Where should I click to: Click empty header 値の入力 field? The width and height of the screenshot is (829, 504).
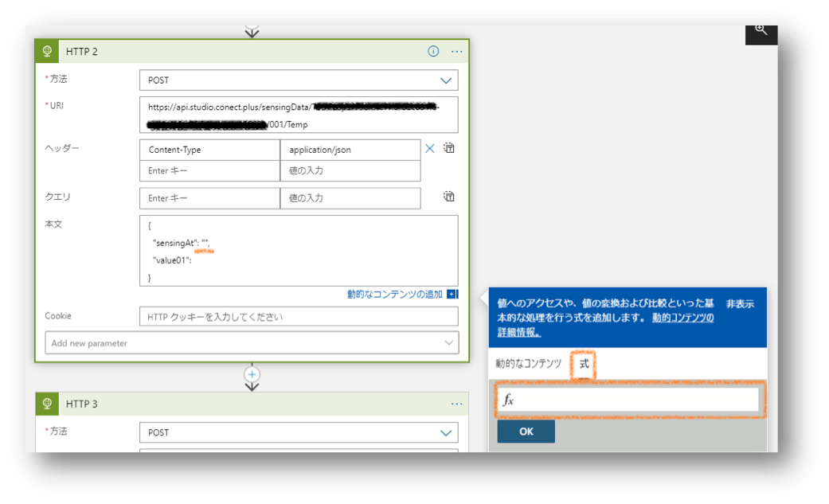tap(350, 171)
